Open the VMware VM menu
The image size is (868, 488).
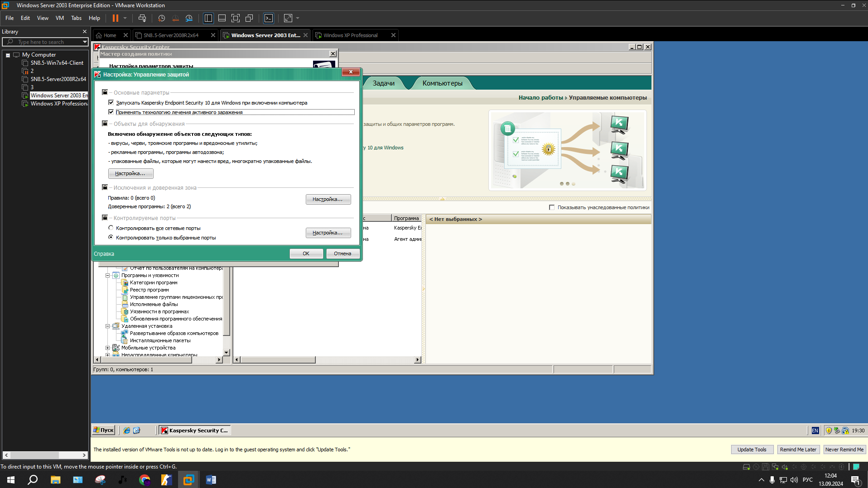pyautogui.click(x=60, y=18)
